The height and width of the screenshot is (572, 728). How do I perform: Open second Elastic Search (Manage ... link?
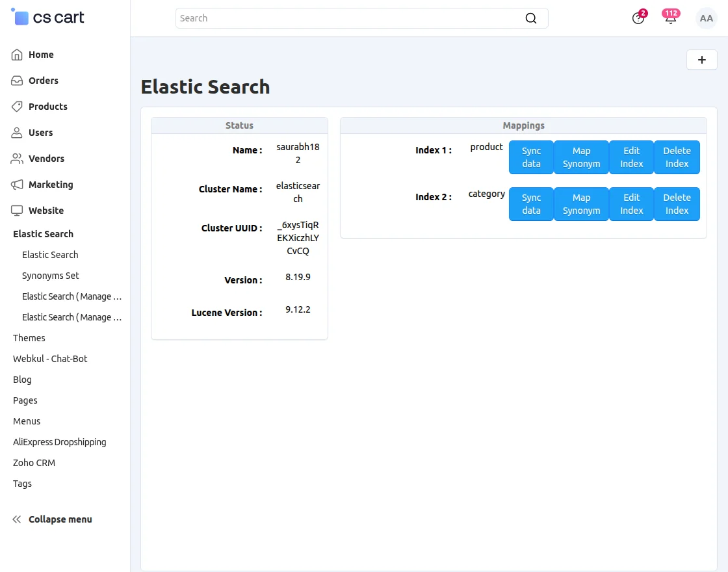(71, 318)
